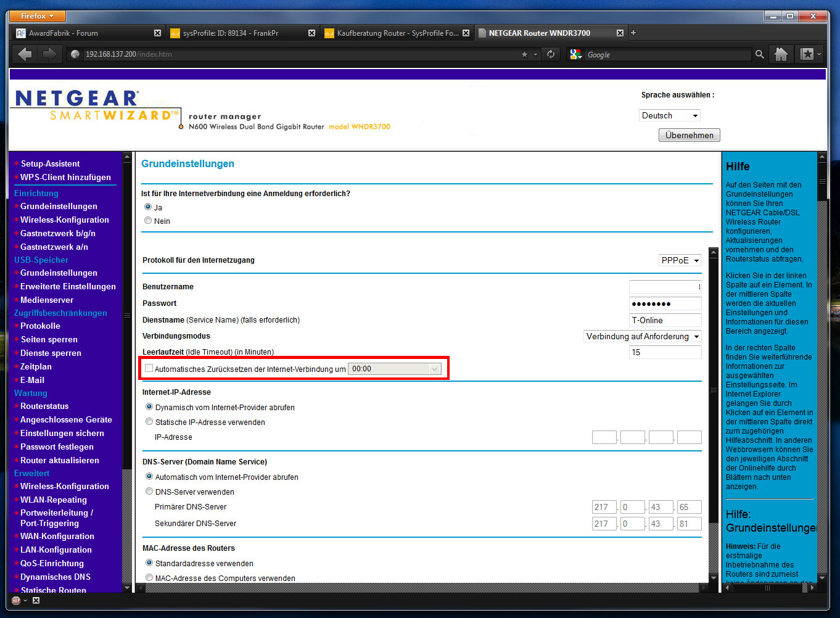
Task: Open Verbindung auf Anforderung dropdown
Action: pos(643,336)
